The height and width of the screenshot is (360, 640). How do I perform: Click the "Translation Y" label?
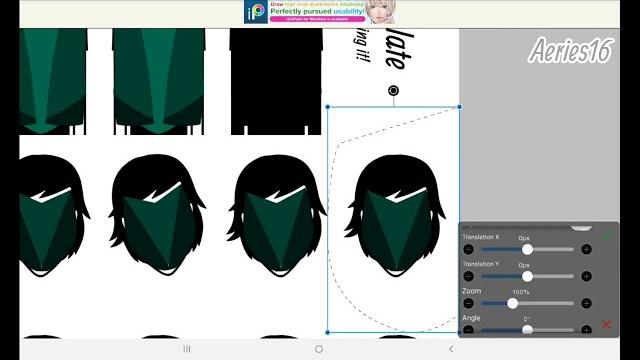coord(480,264)
